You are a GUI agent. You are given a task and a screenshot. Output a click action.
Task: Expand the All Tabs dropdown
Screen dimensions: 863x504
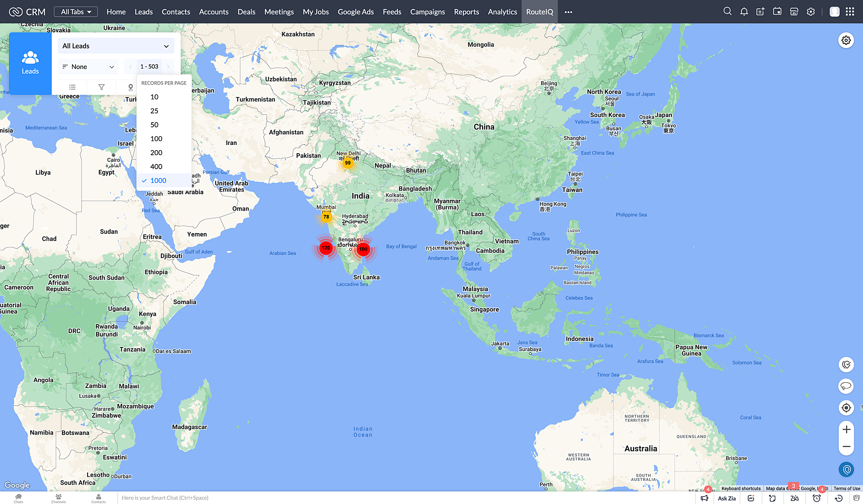76,12
